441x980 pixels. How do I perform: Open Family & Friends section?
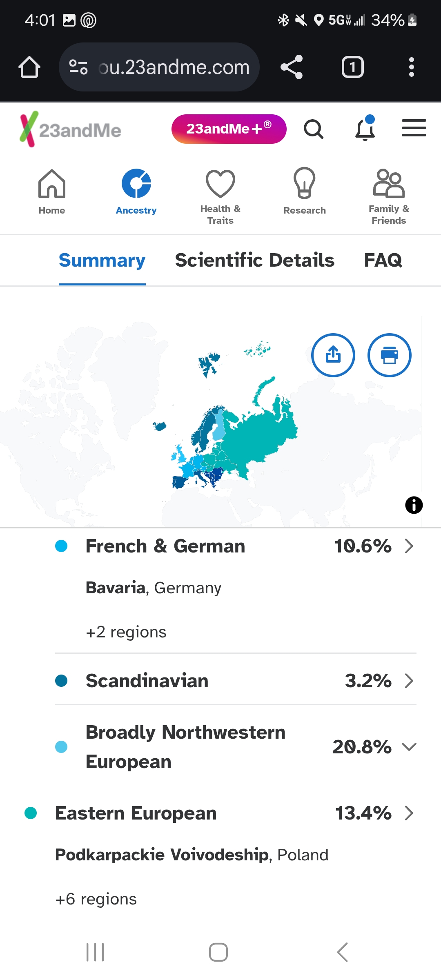tap(389, 197)
